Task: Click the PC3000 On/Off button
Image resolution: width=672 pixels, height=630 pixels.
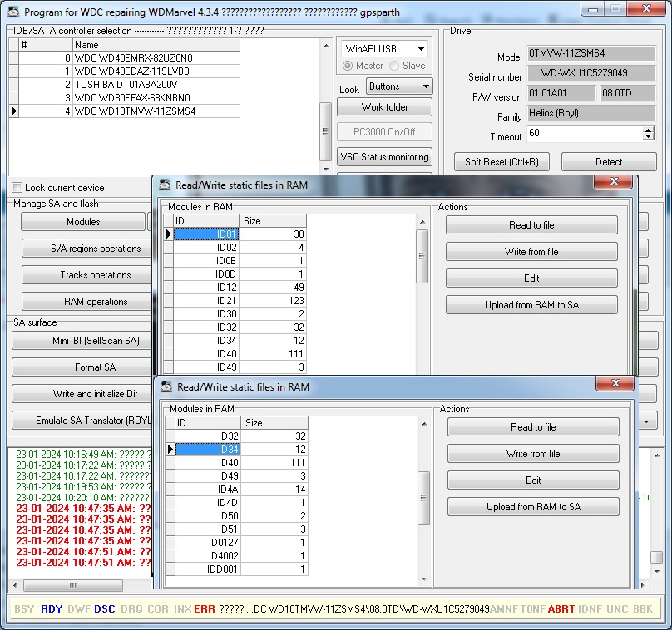Action: (384, 132)
